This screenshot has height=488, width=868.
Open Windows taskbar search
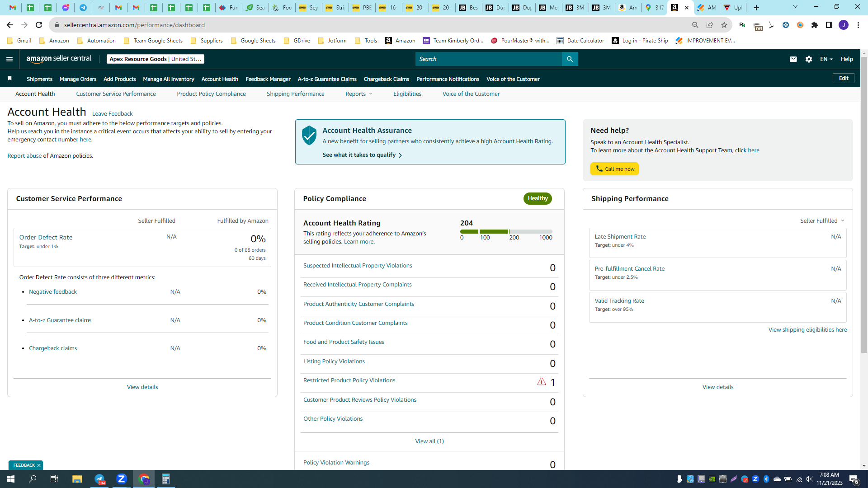click(x=33, y=479)
